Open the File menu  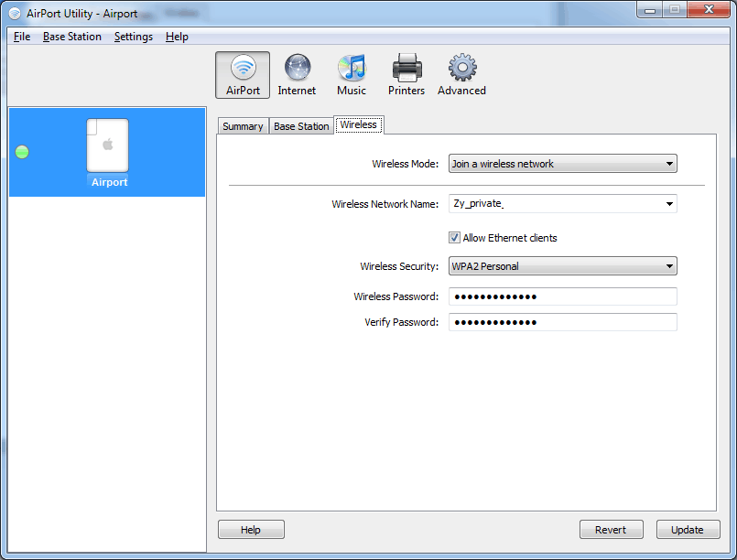pos(22,37)
